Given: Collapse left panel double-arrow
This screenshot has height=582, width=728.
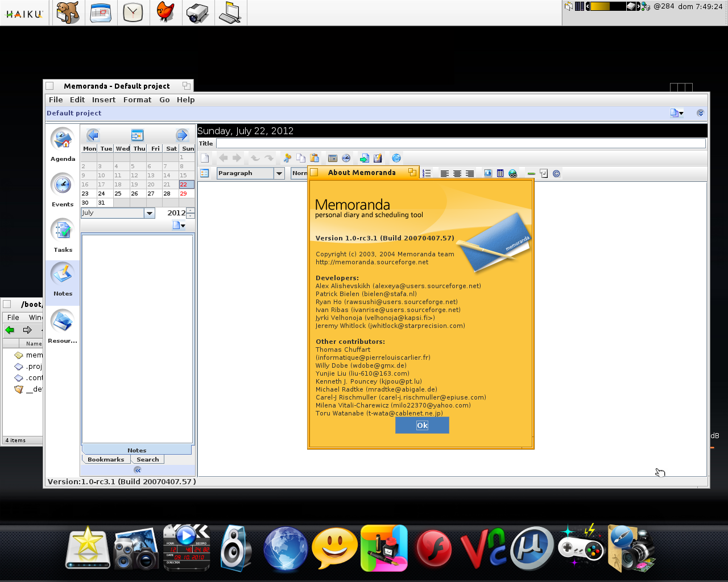Looking at the screenshot, I should [138, 470].
